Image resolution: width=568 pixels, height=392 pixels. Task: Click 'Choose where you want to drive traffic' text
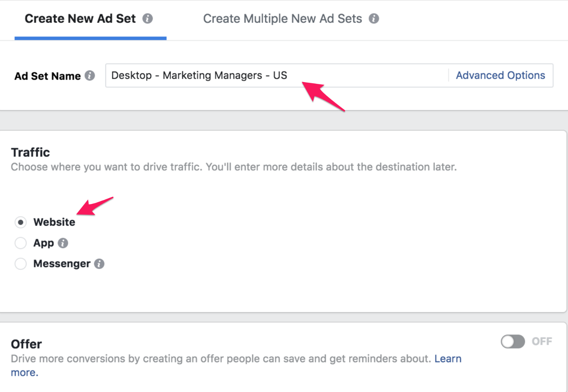234,167
